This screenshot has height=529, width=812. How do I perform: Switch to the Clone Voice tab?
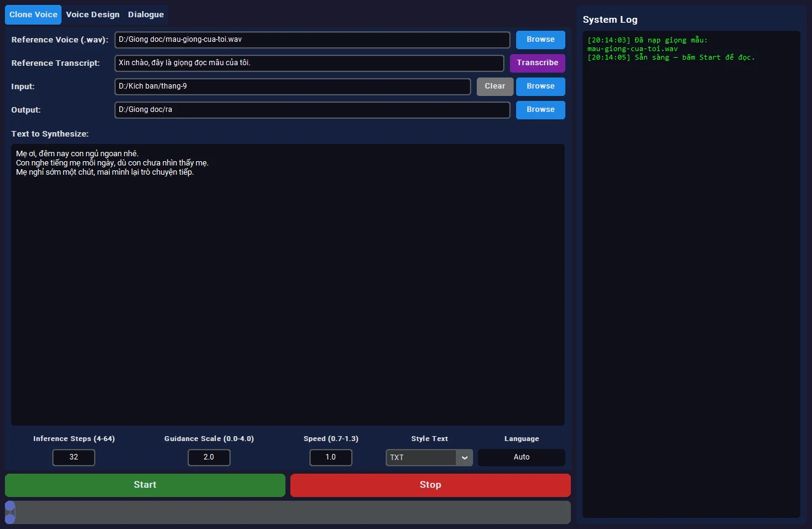pos(33,15)
